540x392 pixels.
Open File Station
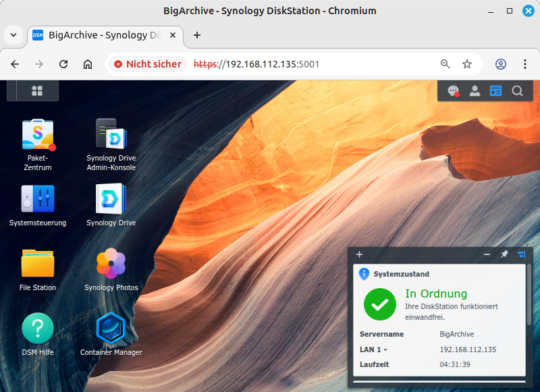point(38,264)
